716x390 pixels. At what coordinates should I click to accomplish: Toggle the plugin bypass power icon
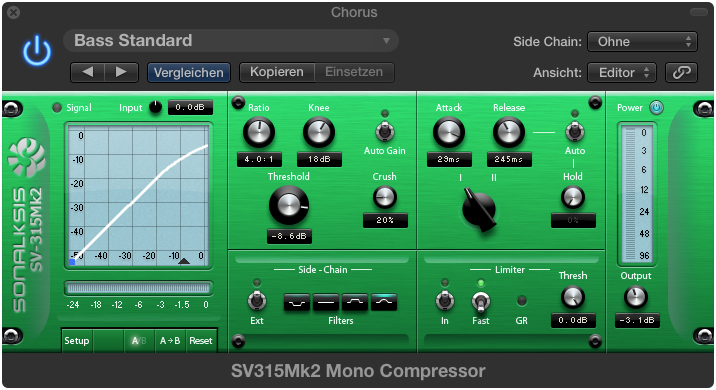[x=37, y=51]
